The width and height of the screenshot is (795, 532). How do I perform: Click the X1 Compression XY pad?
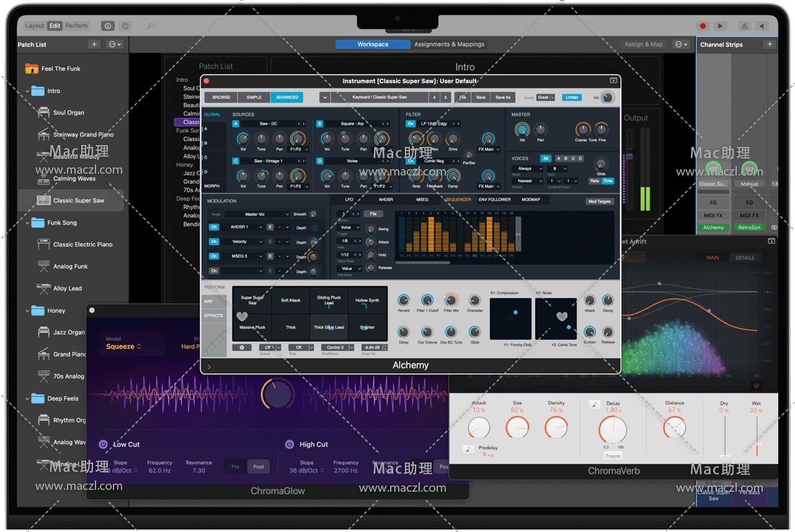(510, 319)
